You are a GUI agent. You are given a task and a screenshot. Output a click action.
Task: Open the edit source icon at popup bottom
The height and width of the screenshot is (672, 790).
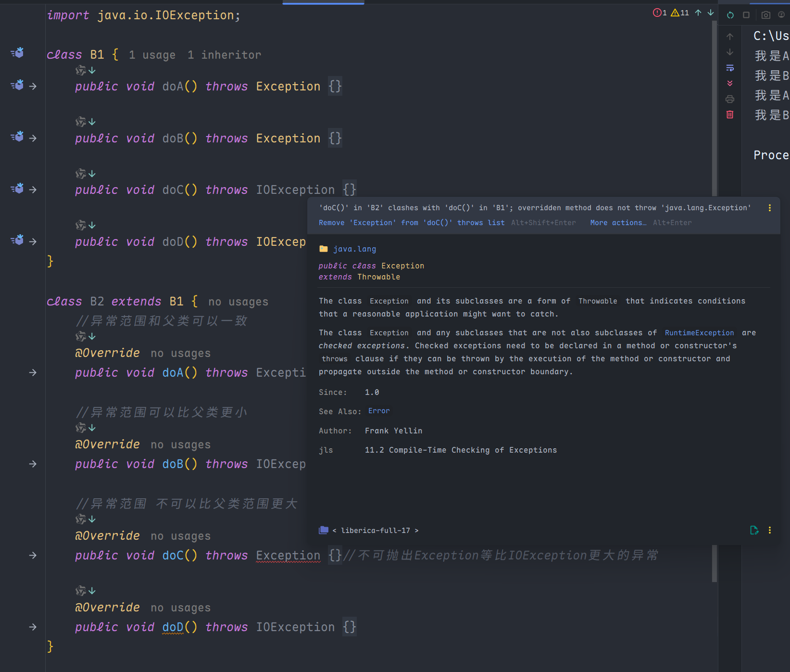coord(754,530)
